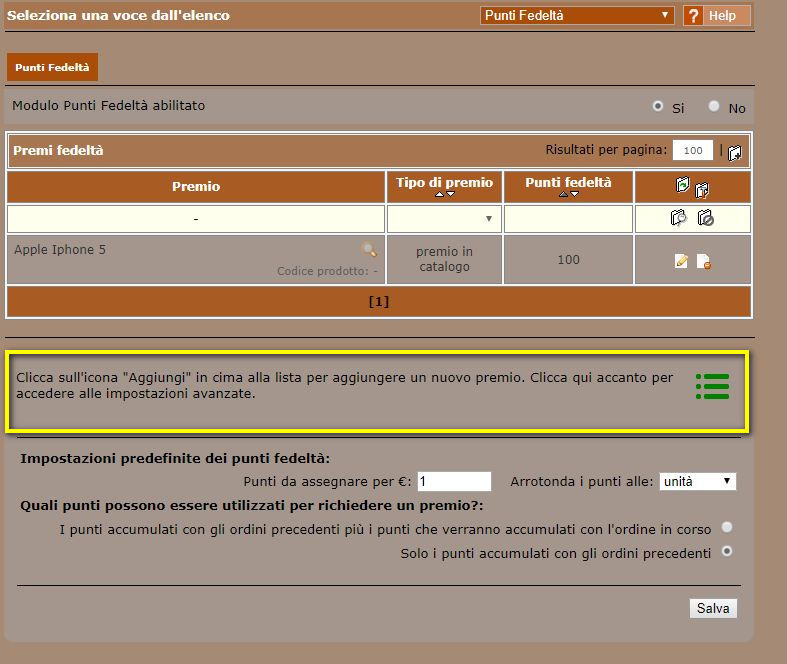Expand the Tipo di premio filter dropdown

pyautogui.click(x=444, y=219)
